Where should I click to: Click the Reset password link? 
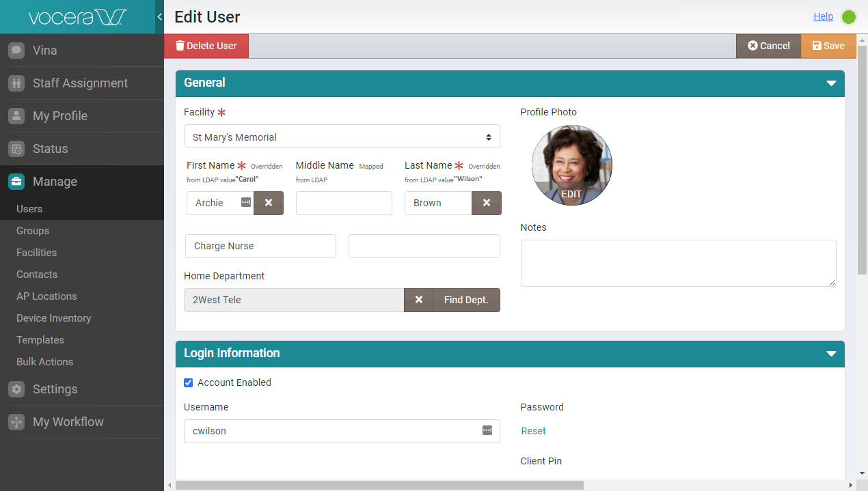click(533, 431)
